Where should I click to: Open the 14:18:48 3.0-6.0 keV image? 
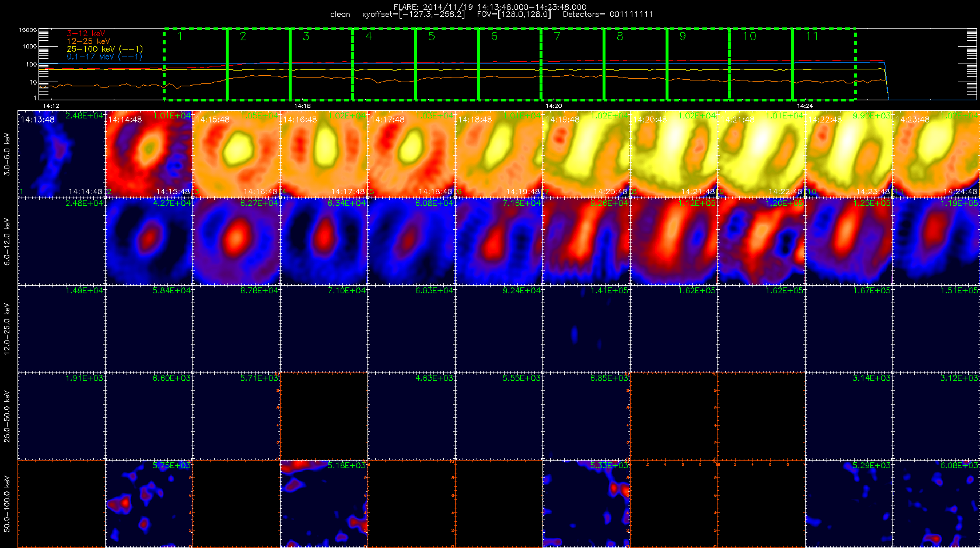coord(499,154)
